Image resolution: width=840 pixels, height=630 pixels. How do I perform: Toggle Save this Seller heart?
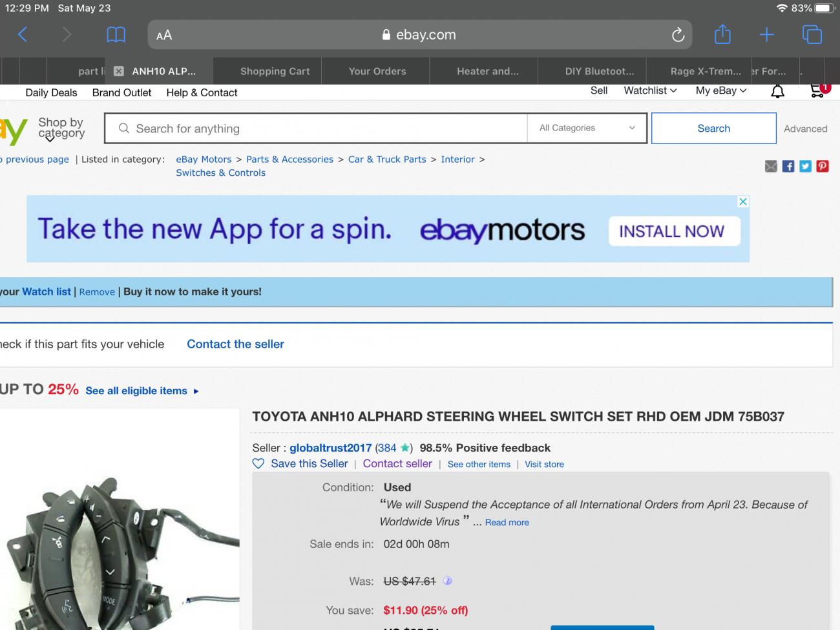(258, 463)
